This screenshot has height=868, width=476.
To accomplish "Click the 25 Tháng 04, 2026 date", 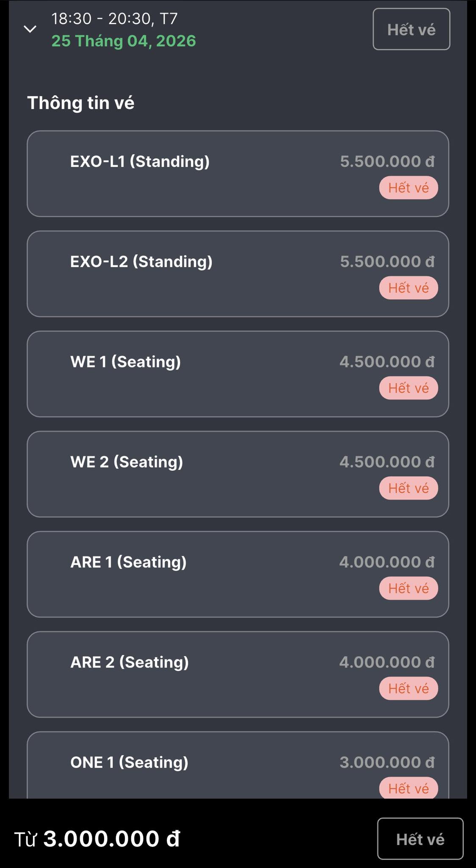I will click(x=124, y=41).
